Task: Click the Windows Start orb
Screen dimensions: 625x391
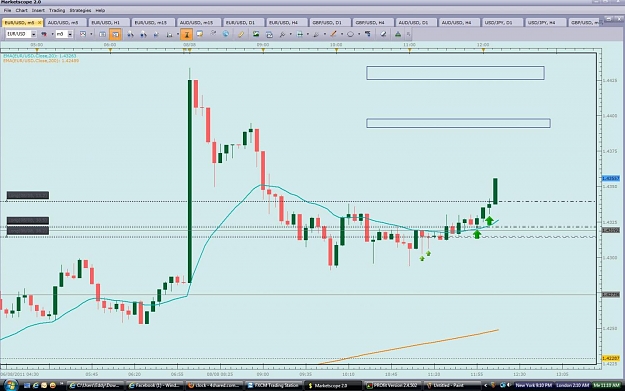Action: tap(10, 385)
